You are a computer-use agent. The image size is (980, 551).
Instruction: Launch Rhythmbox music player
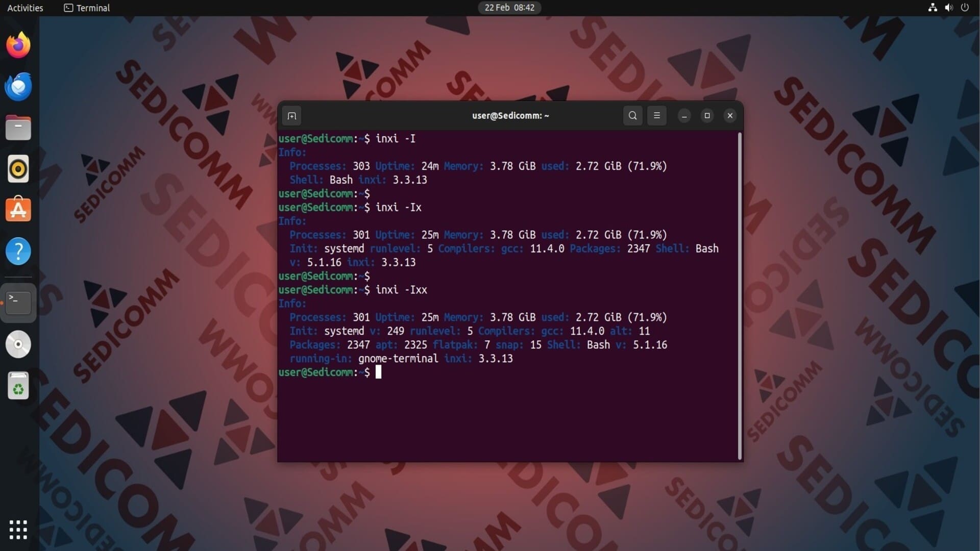tap(18, 169)
